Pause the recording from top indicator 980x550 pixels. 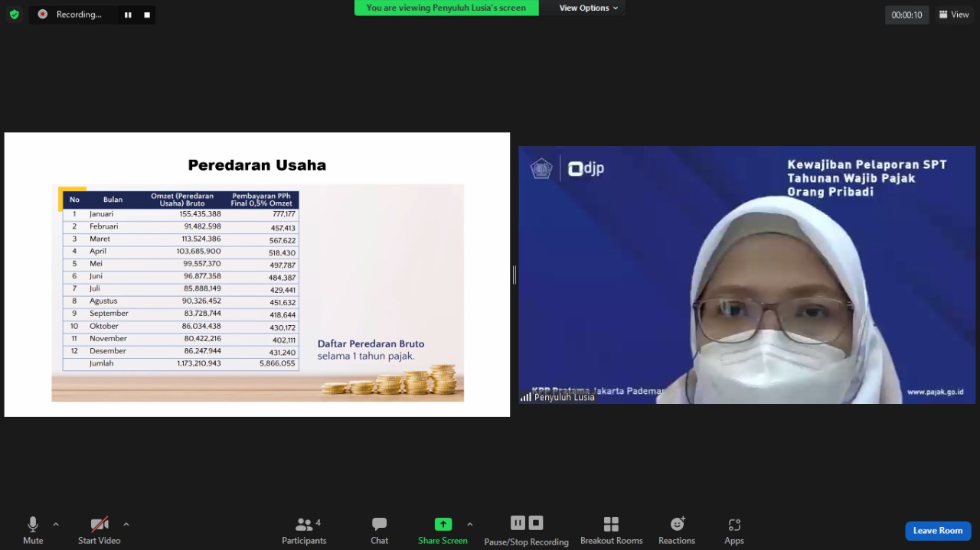click(x=128, y=15)
